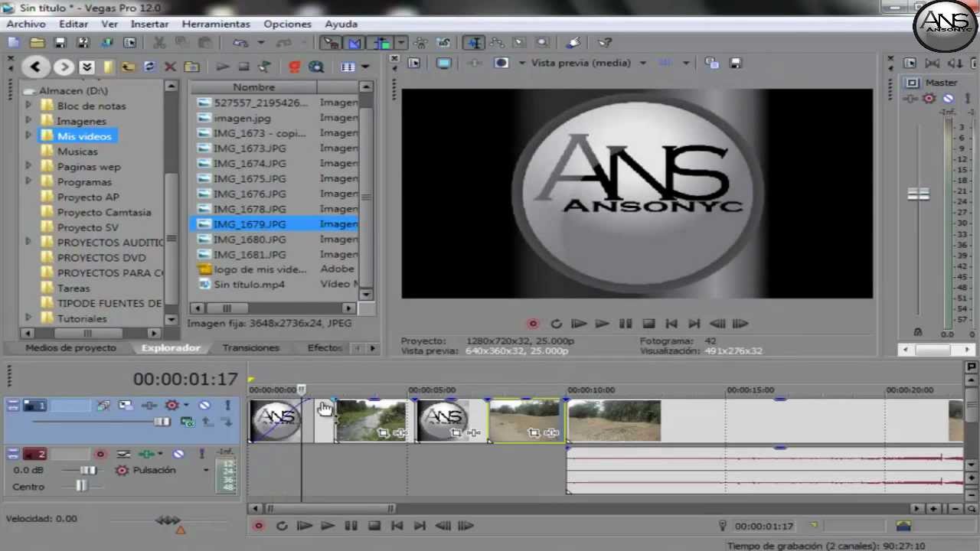
Task: Click the Explorer search magnifier icon
Action: pos(315,67)
